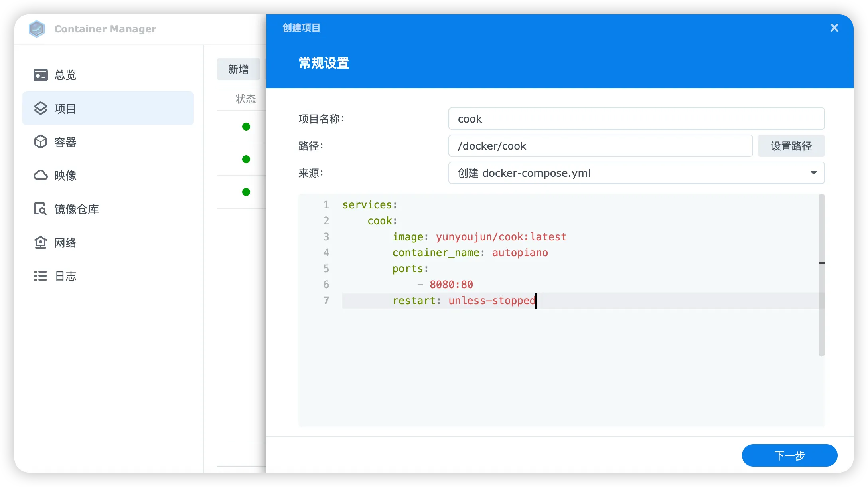Click the 映像 cloud icon
Viewport: 868px width, 487px height.
pos(40,175)
